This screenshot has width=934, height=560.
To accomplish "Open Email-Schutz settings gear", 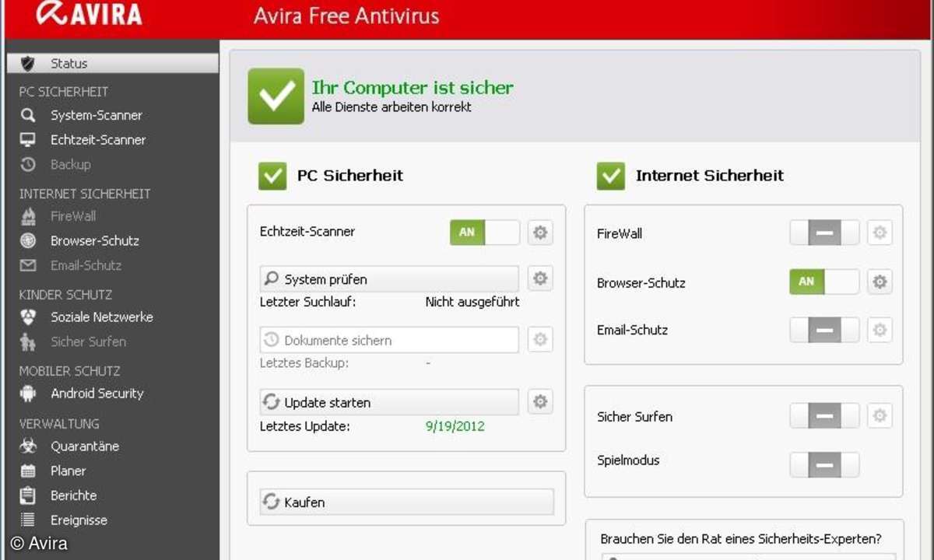I will point(880,330).
